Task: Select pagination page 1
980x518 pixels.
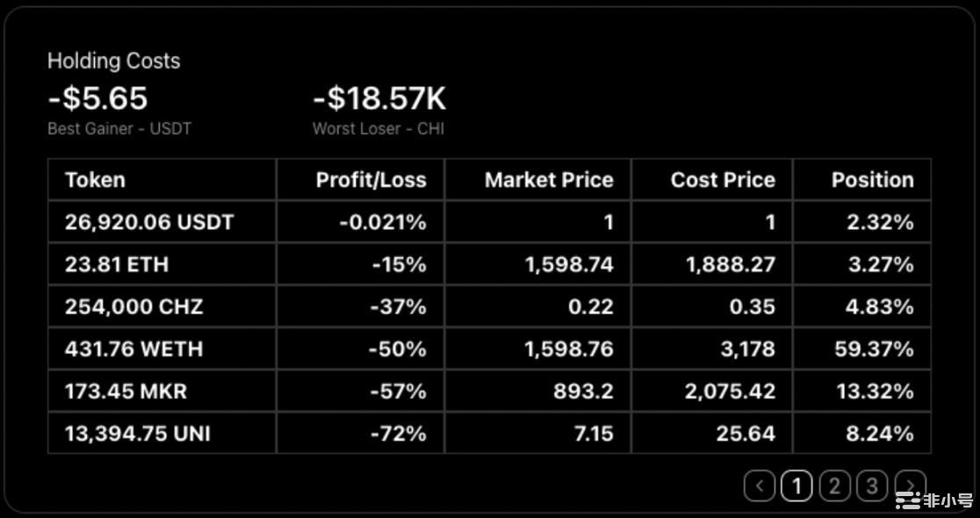Action: (x=796, y=486)
